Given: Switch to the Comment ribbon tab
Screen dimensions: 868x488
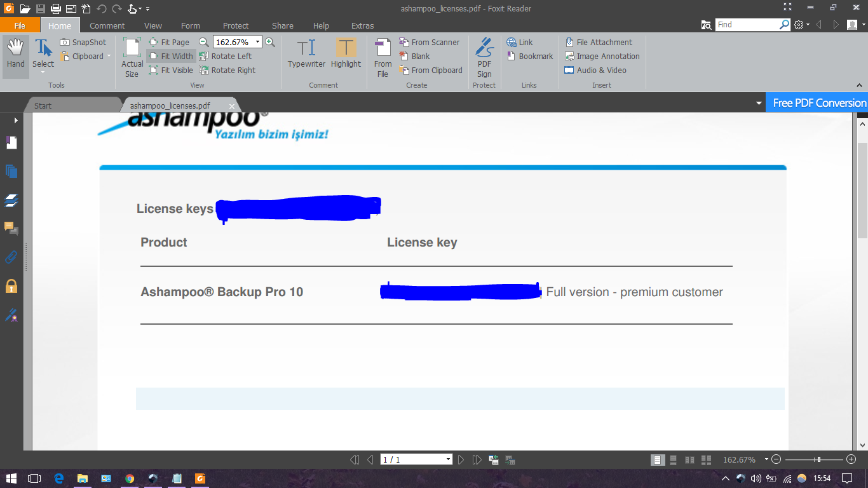Looking at the screenshot, I should [x=107, y=25].
